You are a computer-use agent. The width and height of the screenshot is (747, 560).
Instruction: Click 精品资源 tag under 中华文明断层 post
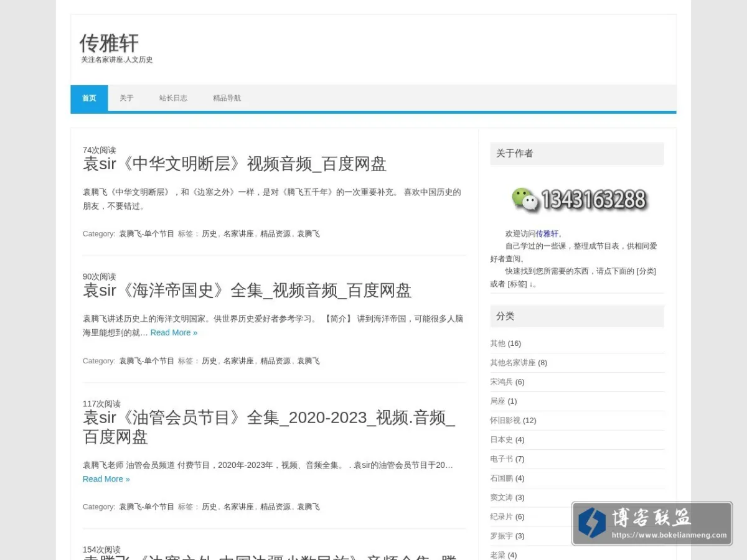(275, 234)
